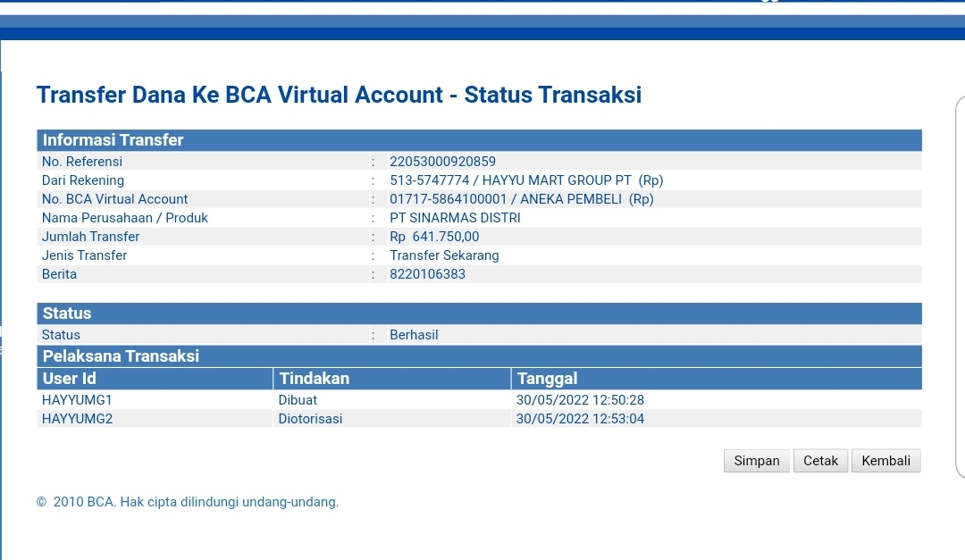965x560 pixels.
Task: Click the Tindakan column header
Action: pos(314,379)
